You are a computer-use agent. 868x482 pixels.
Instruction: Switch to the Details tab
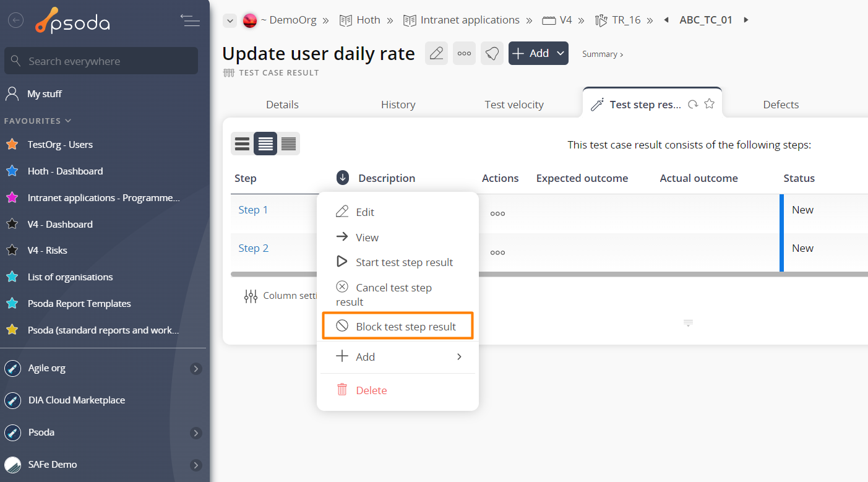pyautogui.click(x=282, y=105)
